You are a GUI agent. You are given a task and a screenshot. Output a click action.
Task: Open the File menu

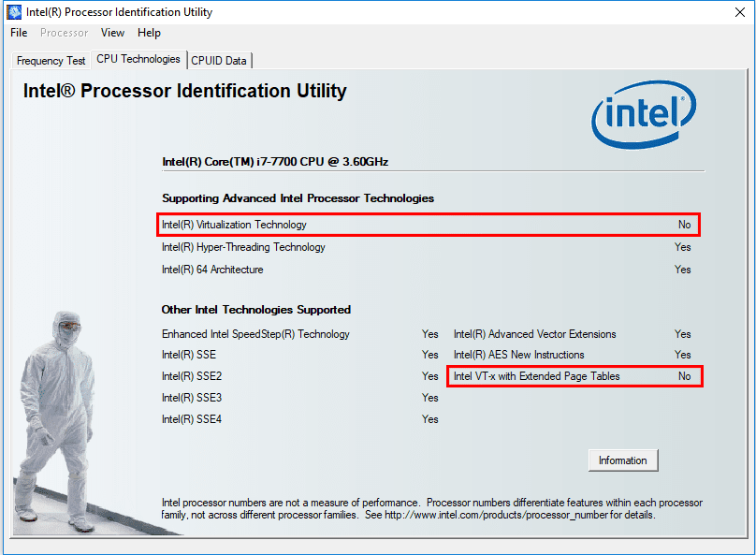(19, 33)
